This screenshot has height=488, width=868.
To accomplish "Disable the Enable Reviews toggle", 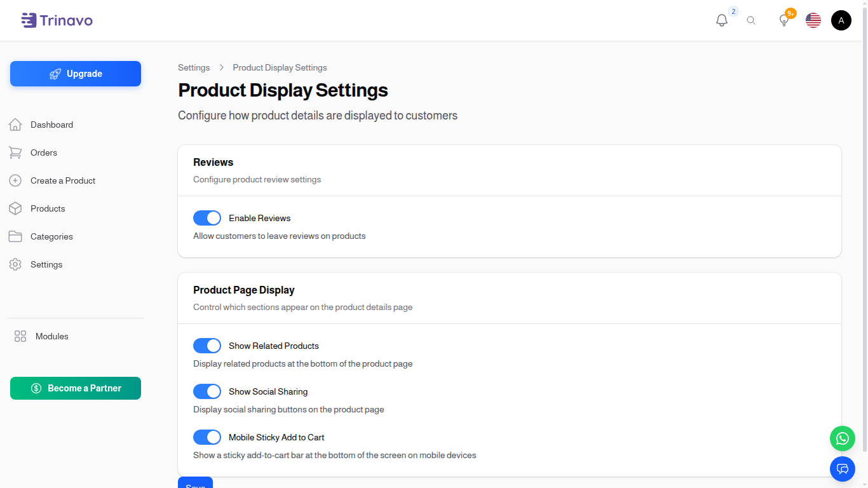I will coord(207,218).
